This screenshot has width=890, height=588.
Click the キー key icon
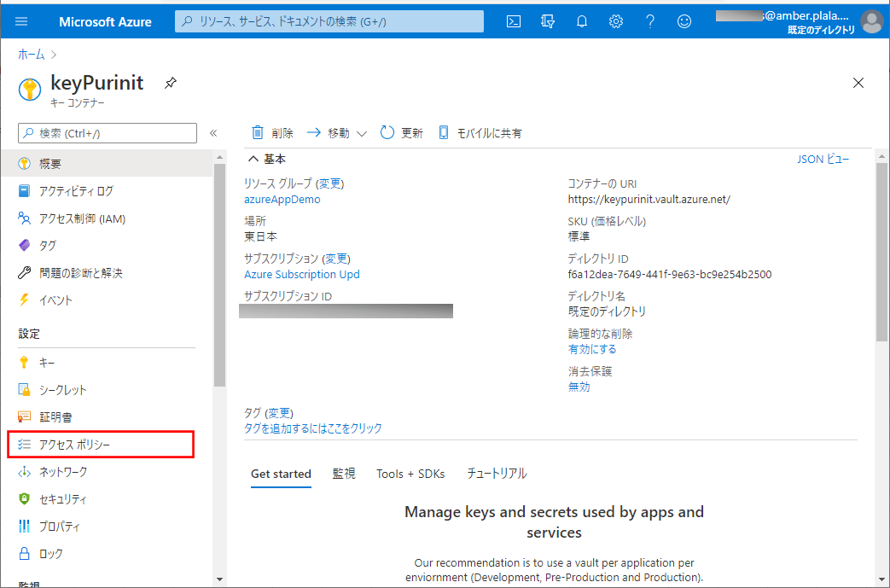(x=24, y=362)
